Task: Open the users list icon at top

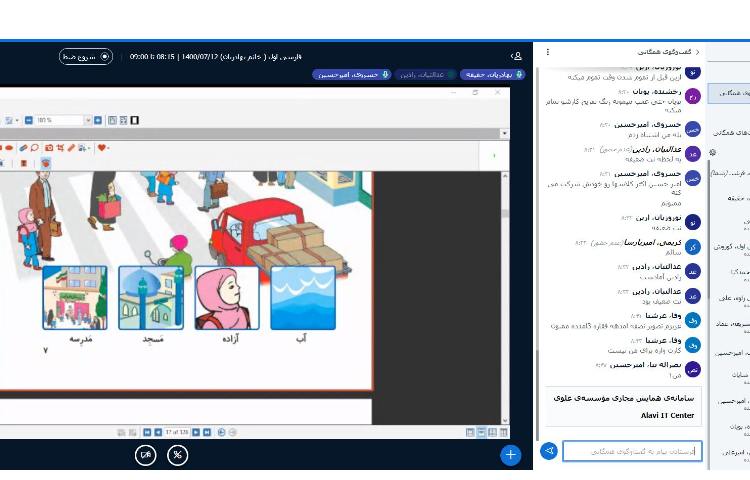Action: click(516, 56)
